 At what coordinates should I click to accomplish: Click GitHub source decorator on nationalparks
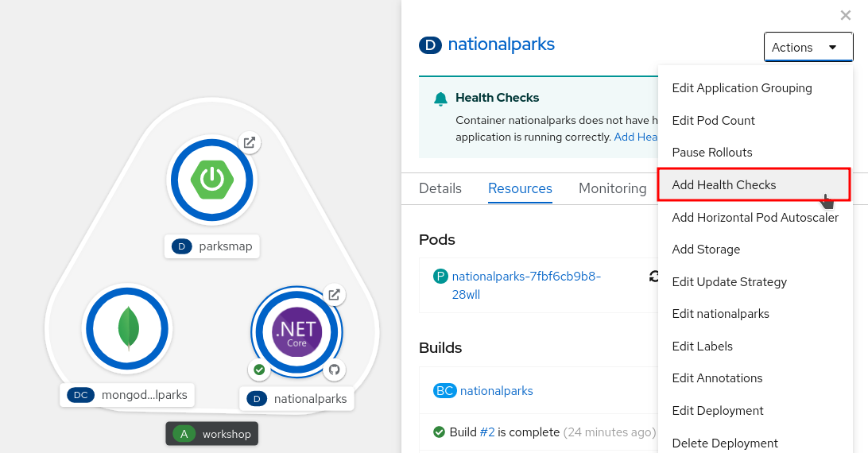(334, 370)
